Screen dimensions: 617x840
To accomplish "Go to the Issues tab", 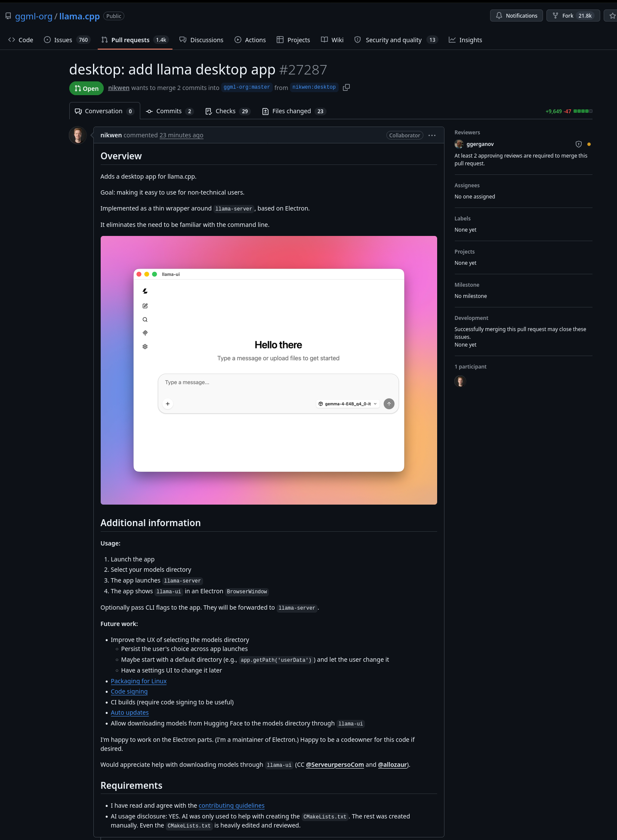I will pos(67,40).
